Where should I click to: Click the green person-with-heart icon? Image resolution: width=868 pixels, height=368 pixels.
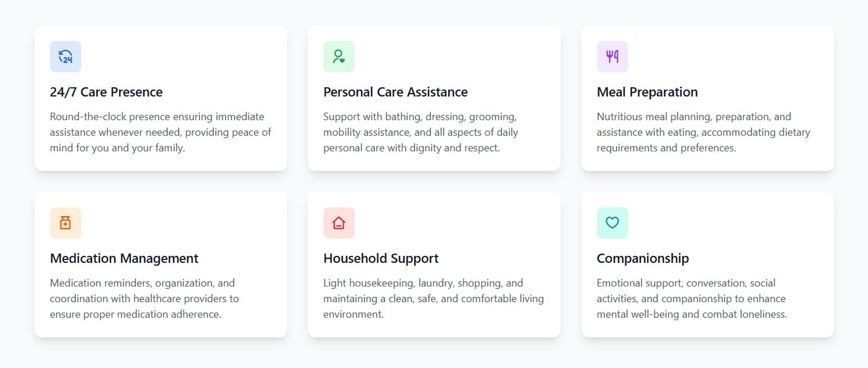click(x=339, y=57)
